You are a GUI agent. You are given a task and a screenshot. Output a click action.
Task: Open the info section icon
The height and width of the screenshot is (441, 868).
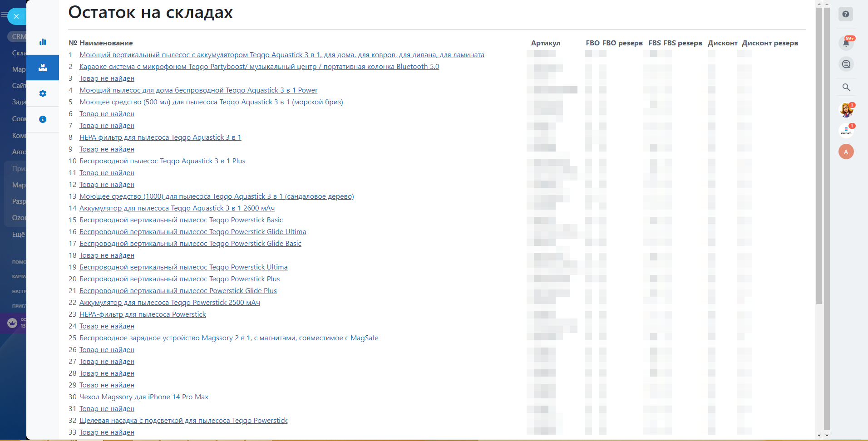tap(43, 119)
